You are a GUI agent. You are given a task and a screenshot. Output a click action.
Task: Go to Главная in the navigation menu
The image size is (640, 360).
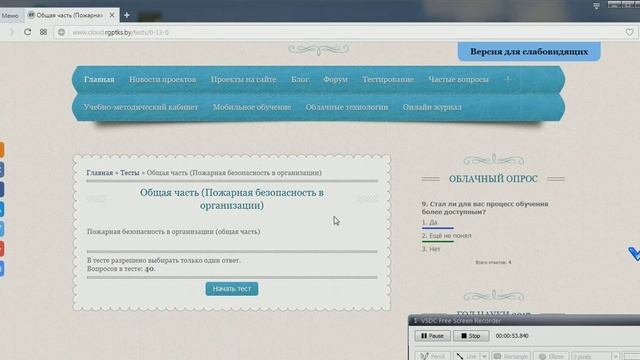pos(99,79)
